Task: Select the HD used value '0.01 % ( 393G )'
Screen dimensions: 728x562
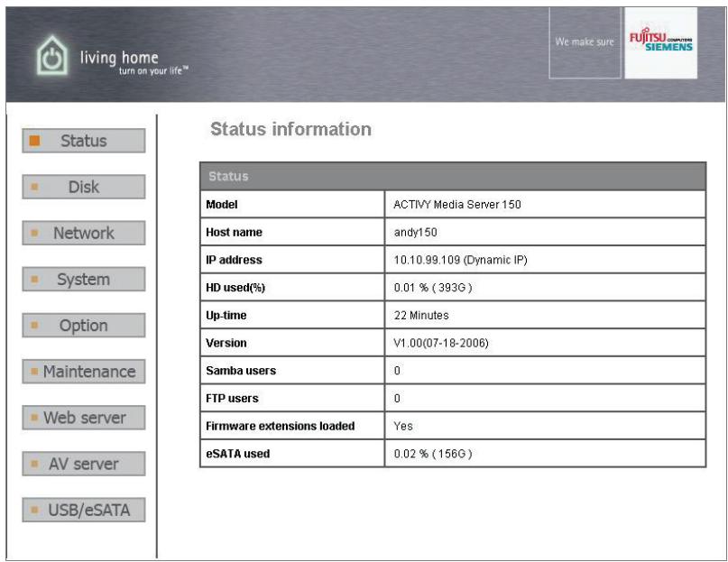Action: click(x=433, y=288)
